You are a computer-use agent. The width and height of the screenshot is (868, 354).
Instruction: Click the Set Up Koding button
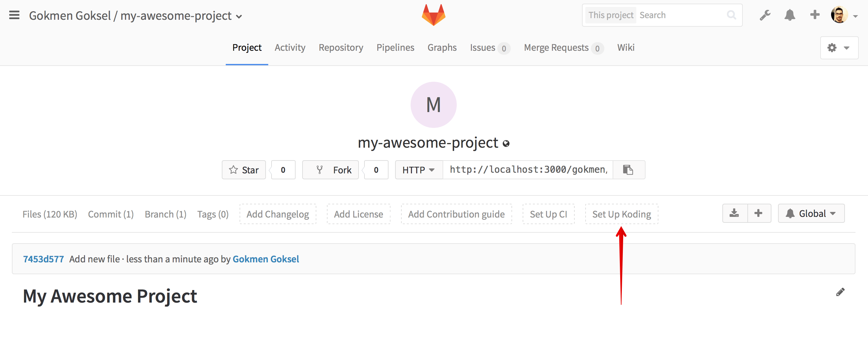[x=621, y=214]
